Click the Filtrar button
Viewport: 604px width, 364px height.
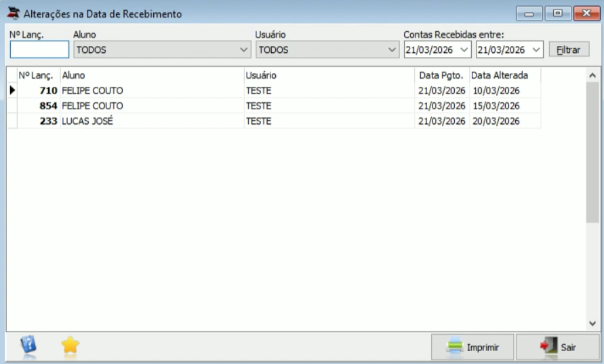(569, 49)
